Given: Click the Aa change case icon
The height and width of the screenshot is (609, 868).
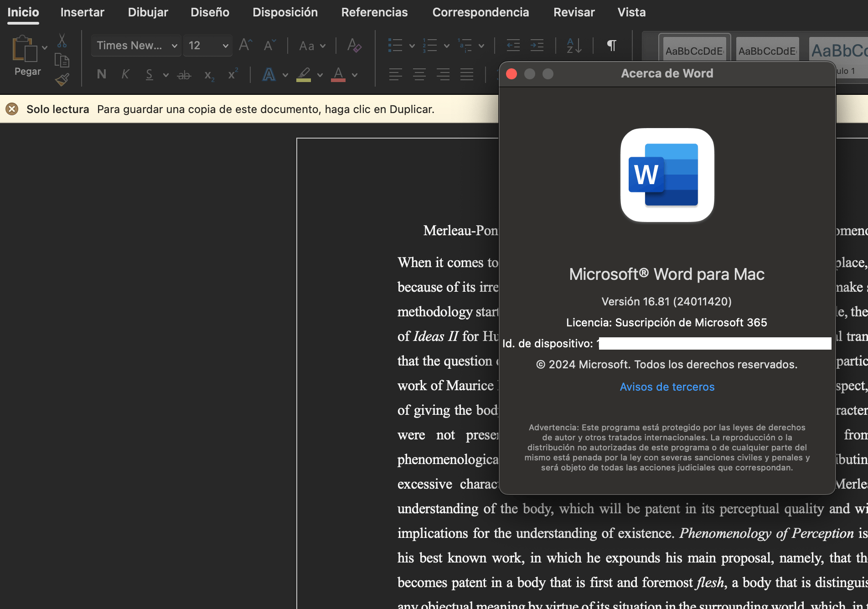Looking at the screenshot, I should [306, 46].
